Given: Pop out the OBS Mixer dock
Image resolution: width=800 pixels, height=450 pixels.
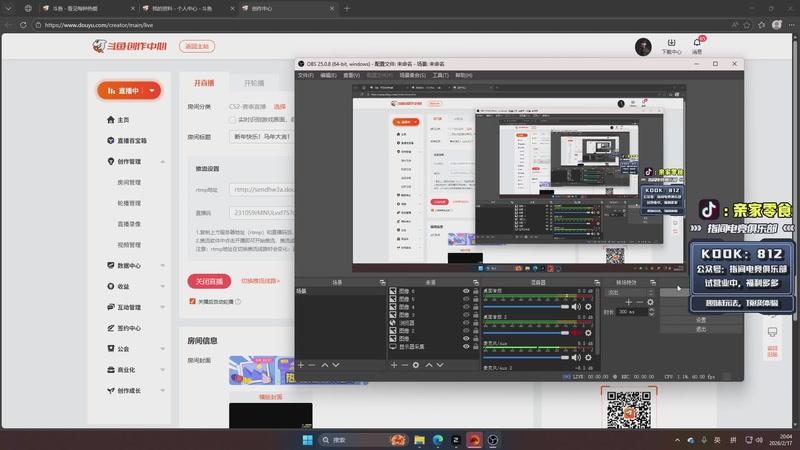Looking at the screenshot, I should pyautogui.click(x=596, y=282).
